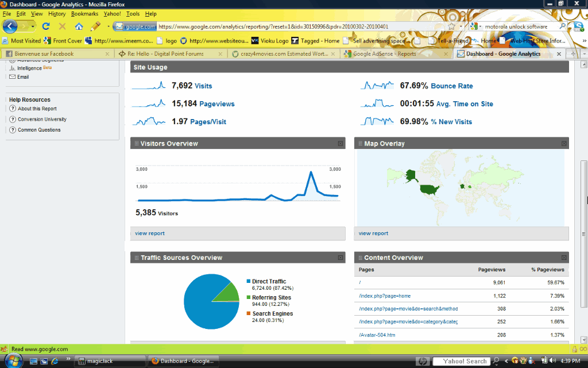
Task: Open the History menu
Action: pos(57,14)
